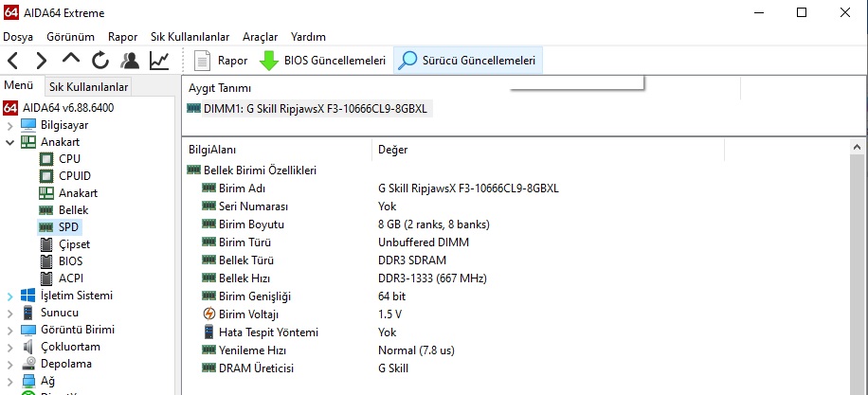Go up one level with Up arrow

tap(71, 61)
